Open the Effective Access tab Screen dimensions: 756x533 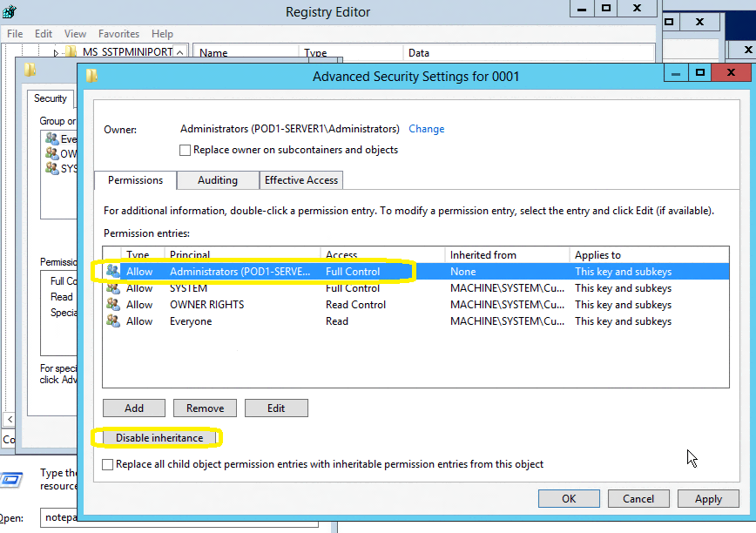[301, 180]
